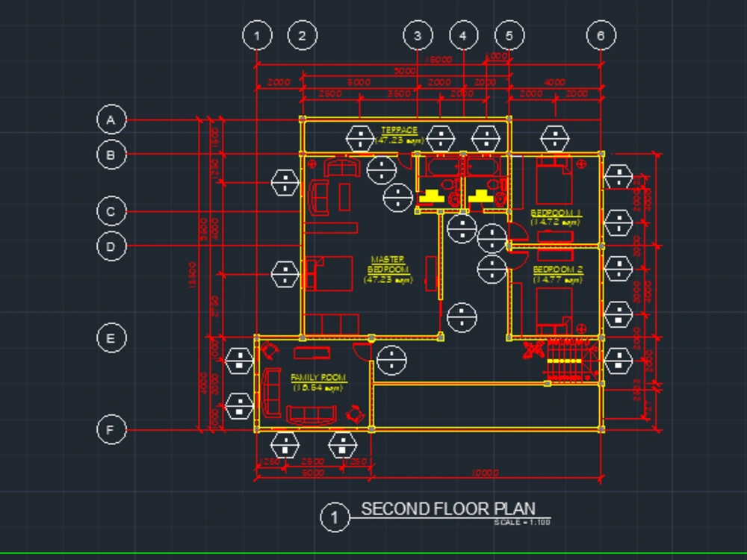
Task: Select row grid bubble A
Action: 111,119
